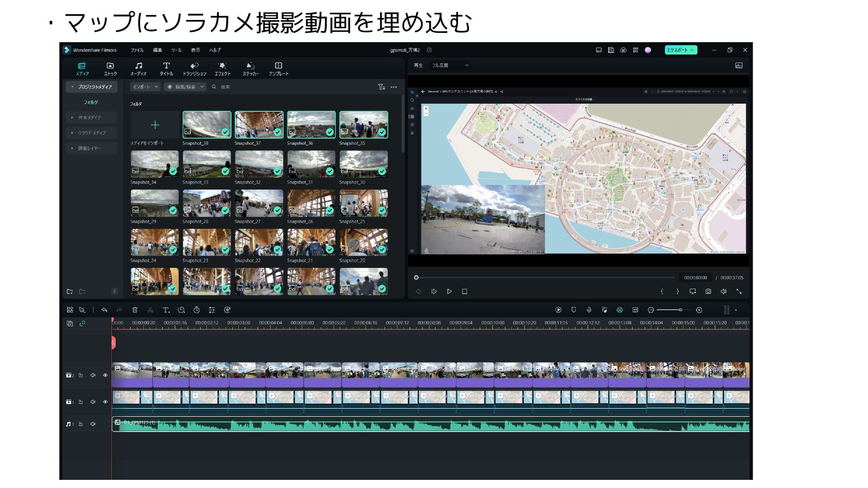Open the Import (インポート) dropdown
This screenshot has height=488, width=868.
pyautogui.click(x=145, y=87)
